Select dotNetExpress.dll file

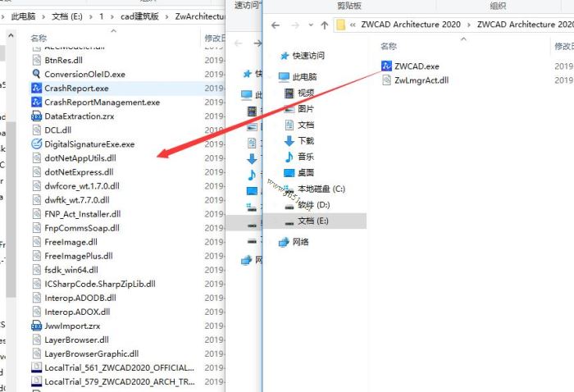[x=79, y=172]
